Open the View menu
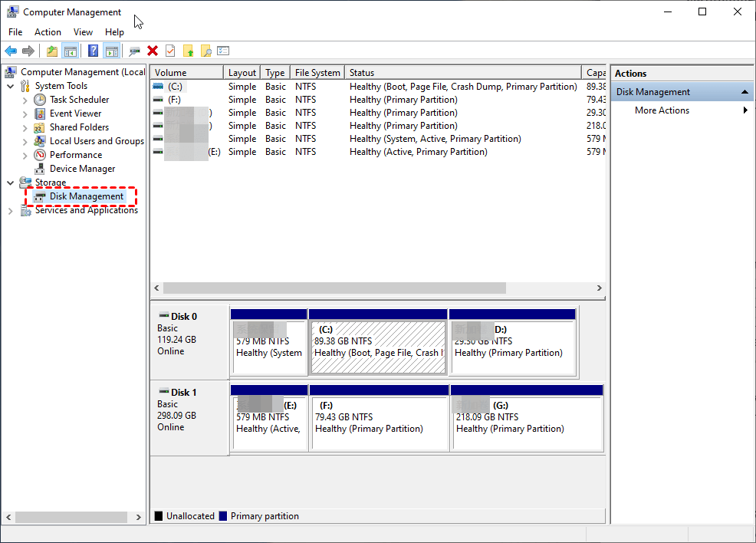Image resolution: width=756 pixels, height=543 pixels. [83, 32]
